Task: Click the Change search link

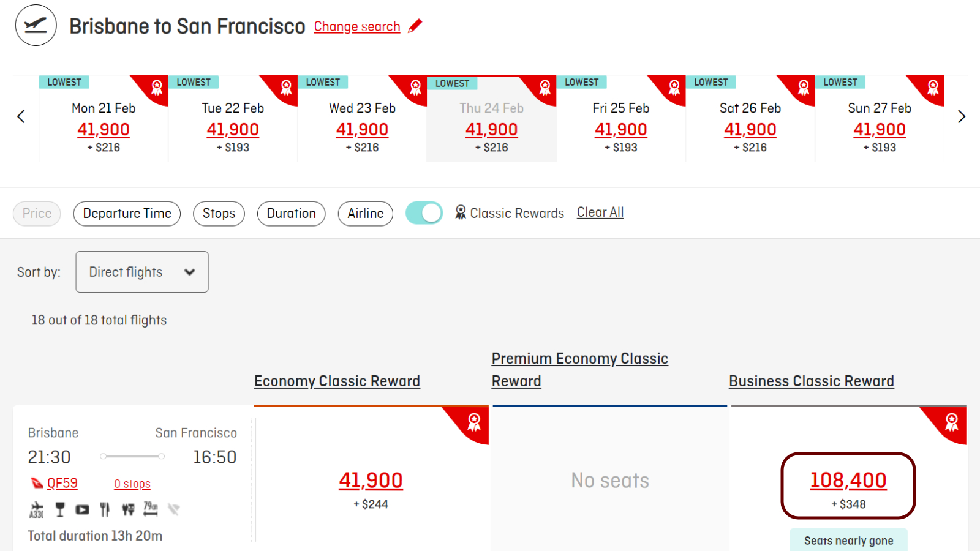Action: (357, 26)
